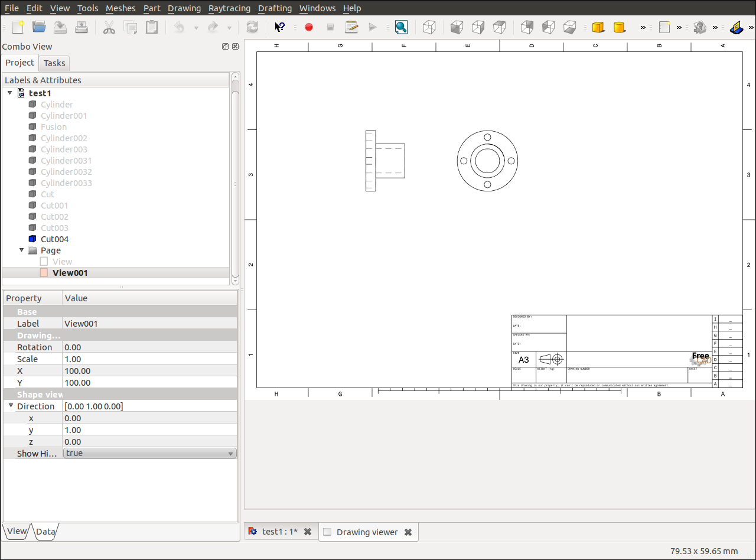Click the Rotation value 0.00 field
This screenshot has height=560, width=756.
tap(150, 347)
